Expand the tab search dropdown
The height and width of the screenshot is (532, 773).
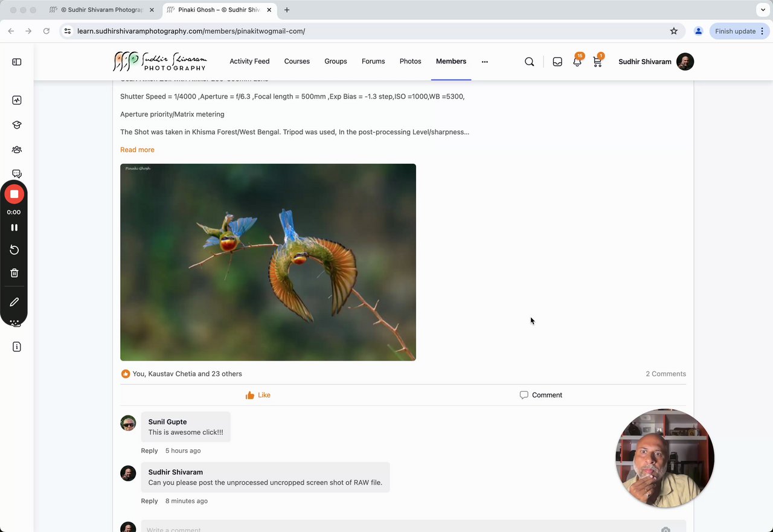pos(763,10)
